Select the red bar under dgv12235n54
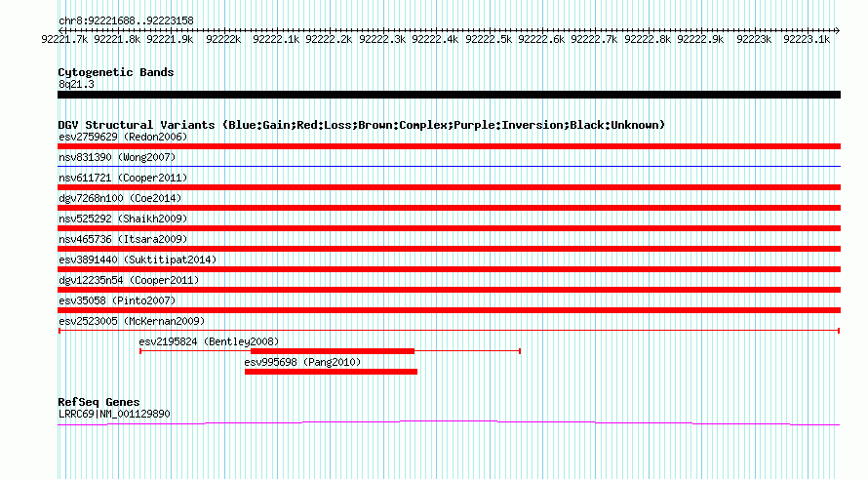The image size is (868, 479). click(x=449, y=290)
